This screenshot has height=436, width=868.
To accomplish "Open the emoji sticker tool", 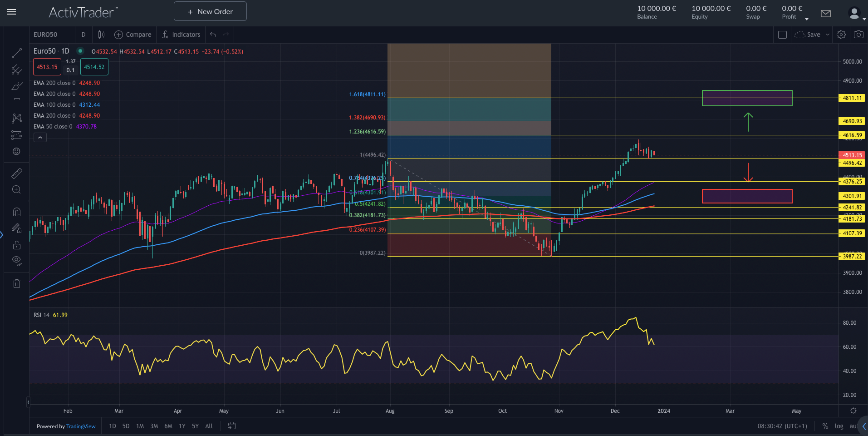I will pos(17,152).
